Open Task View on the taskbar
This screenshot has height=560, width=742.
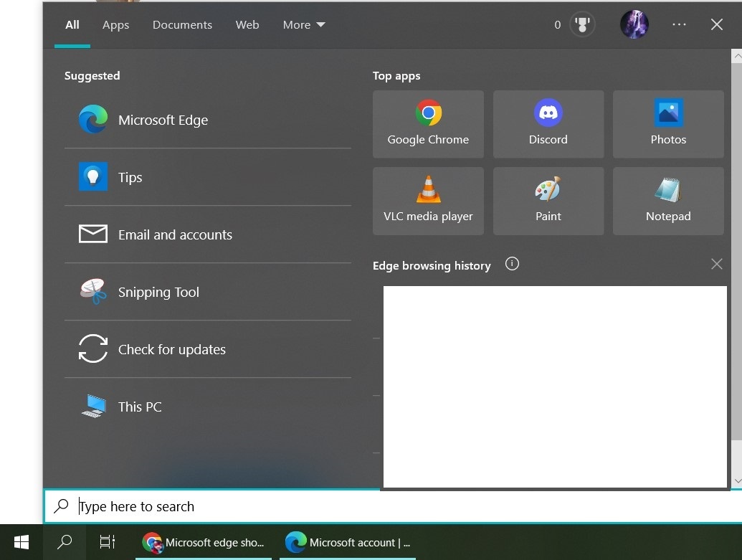108,542
